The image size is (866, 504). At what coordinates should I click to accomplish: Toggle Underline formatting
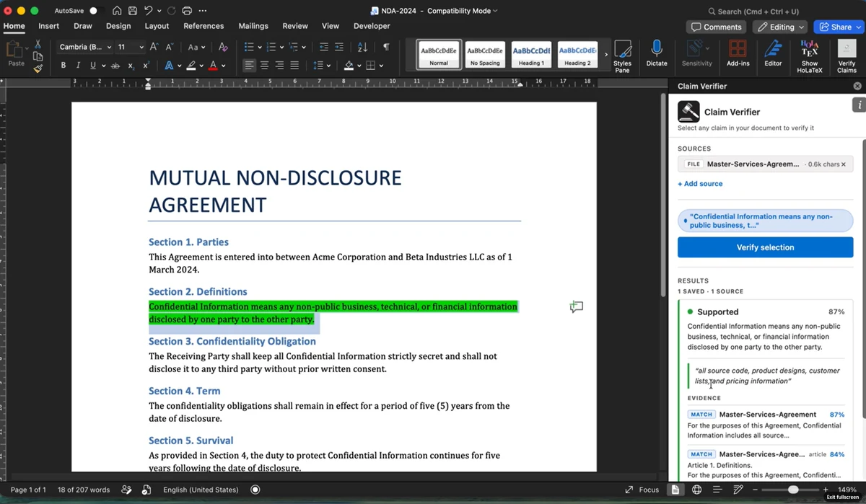click(93, 66)
